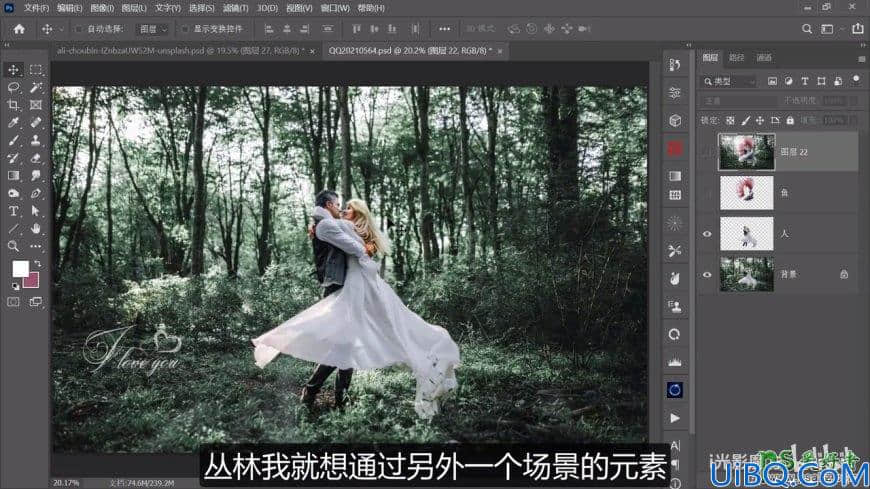Screen dimensions: 870x489
Task: Select the Healing Brush tool
Action: click(x=36, y=123)
